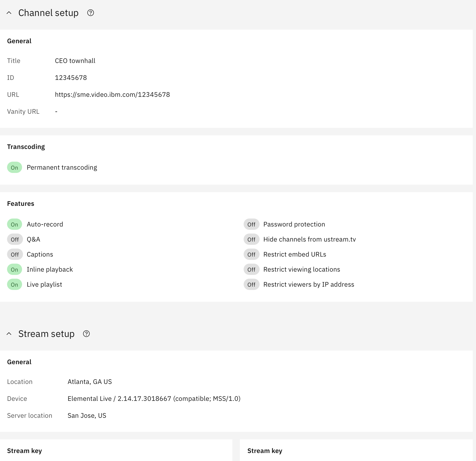Click the Features section heading
The width and height of the screenshot is (476, 461).
pyautogui.click(x=21, y=204)
